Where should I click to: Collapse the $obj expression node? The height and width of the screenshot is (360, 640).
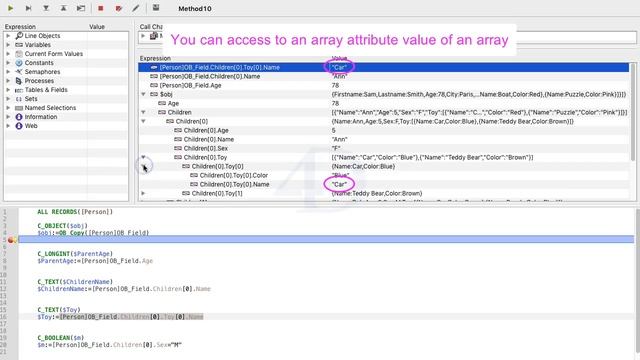click(143, 94)
